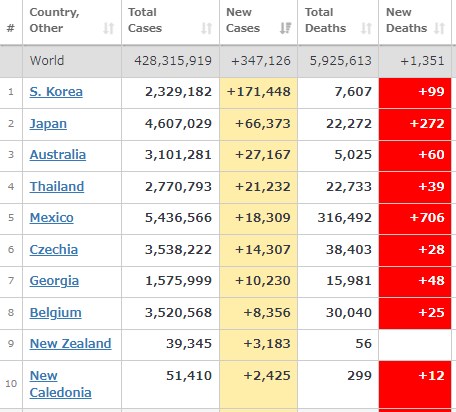Select Mexico new deaths +706

[x=427, y=218]
